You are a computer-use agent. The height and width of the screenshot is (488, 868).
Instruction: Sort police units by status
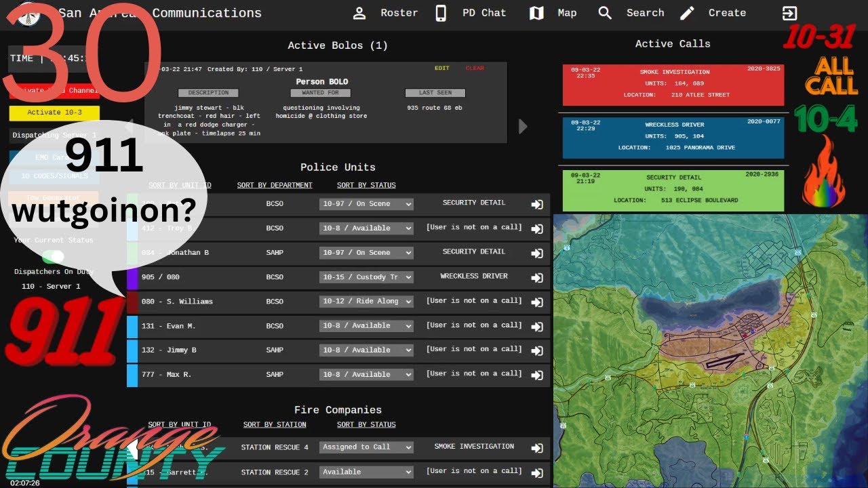click(366, 185)
